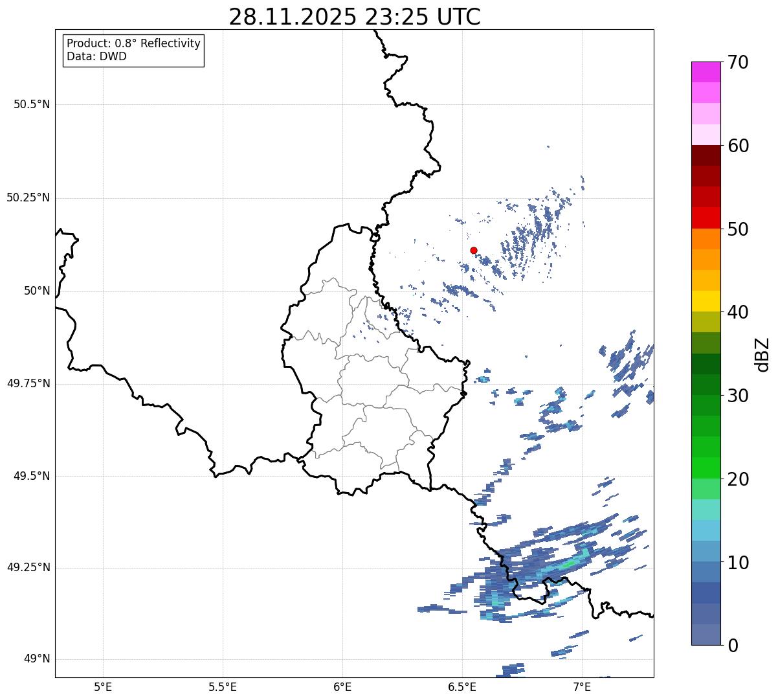Click the longitude label 5.5°E

click(223, 686)
